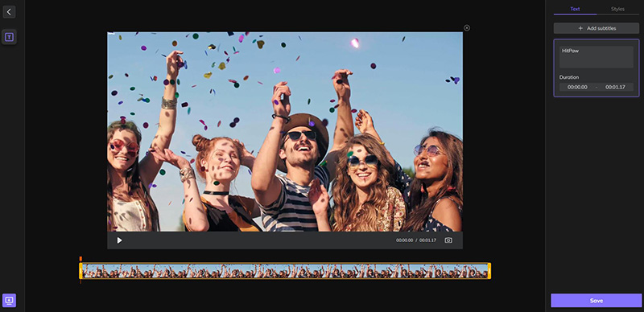Switch to the Styles tab

click(617, 9)
